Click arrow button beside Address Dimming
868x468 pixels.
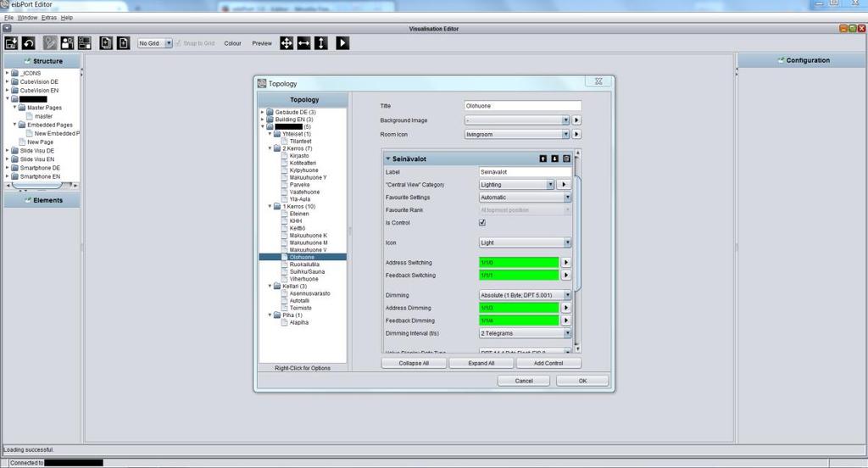tap(565, 308)
